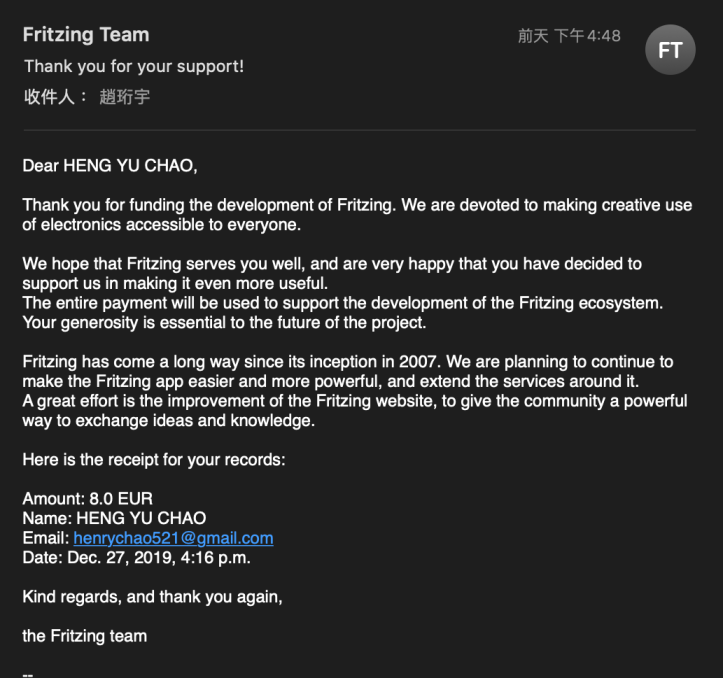
Task: Click the subject "Thank you for your support!"
Action: coord(134,66)
